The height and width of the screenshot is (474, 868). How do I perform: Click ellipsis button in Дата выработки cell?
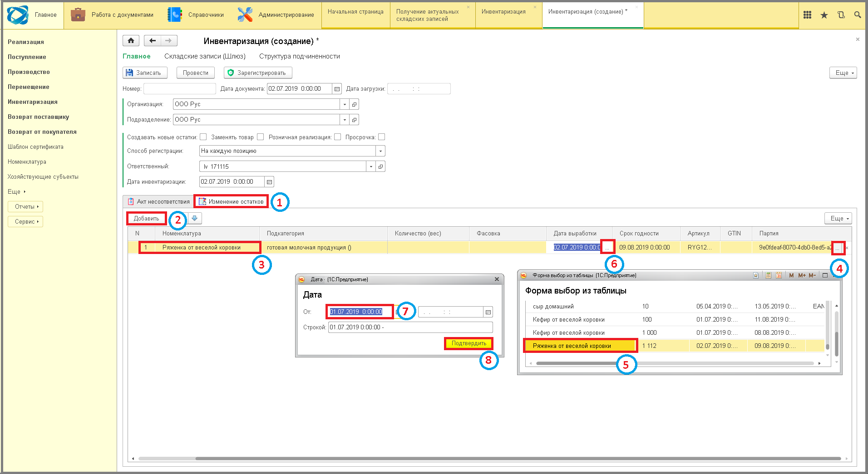607,247
